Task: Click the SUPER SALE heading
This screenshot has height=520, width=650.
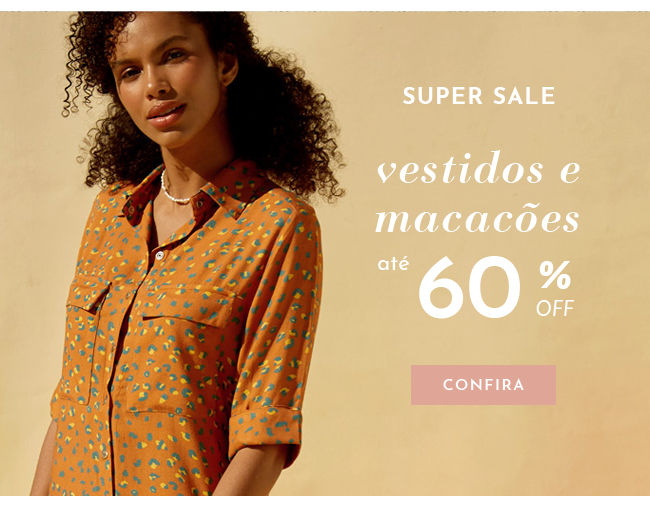Action: coord(479,96)
